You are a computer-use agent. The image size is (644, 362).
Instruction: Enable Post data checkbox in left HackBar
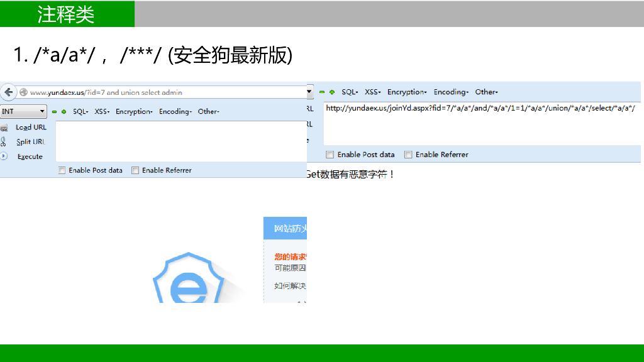62,170
